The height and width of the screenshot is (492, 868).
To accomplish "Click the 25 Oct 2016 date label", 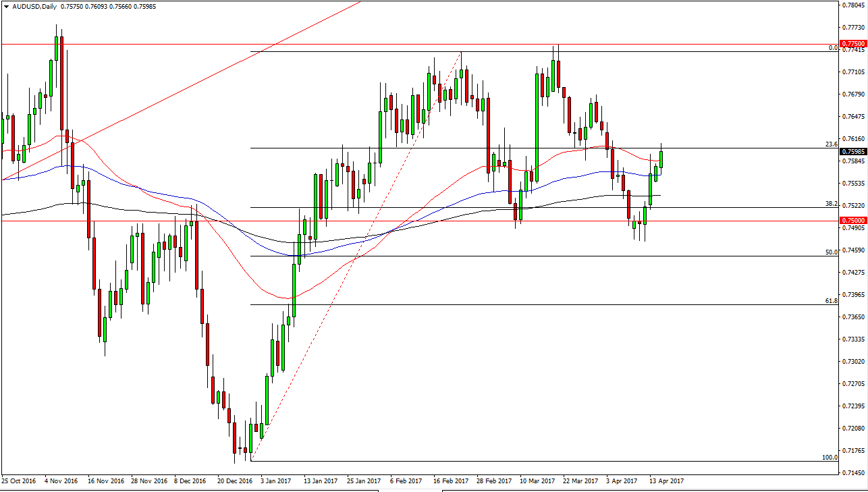I will pyautogui.click(x=18, y=481).
